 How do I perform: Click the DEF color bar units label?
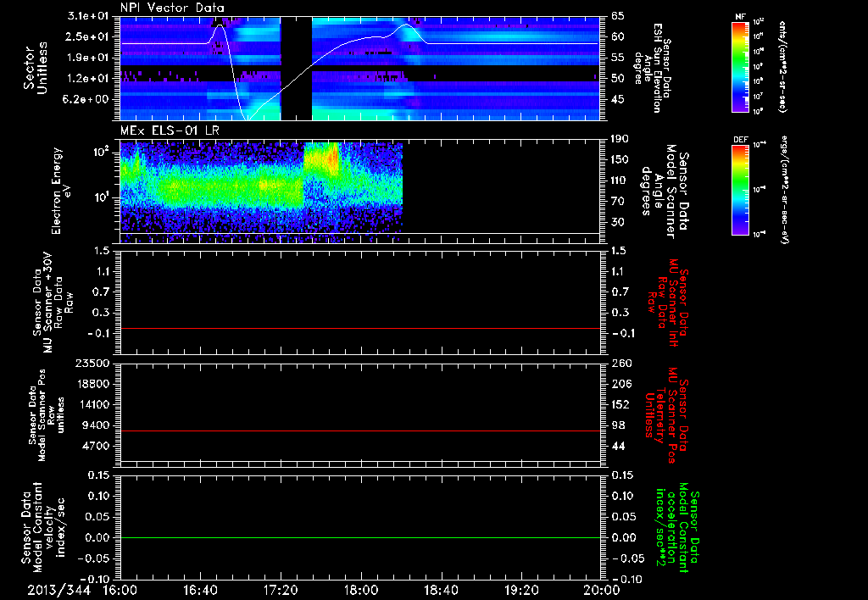(784, 189)
